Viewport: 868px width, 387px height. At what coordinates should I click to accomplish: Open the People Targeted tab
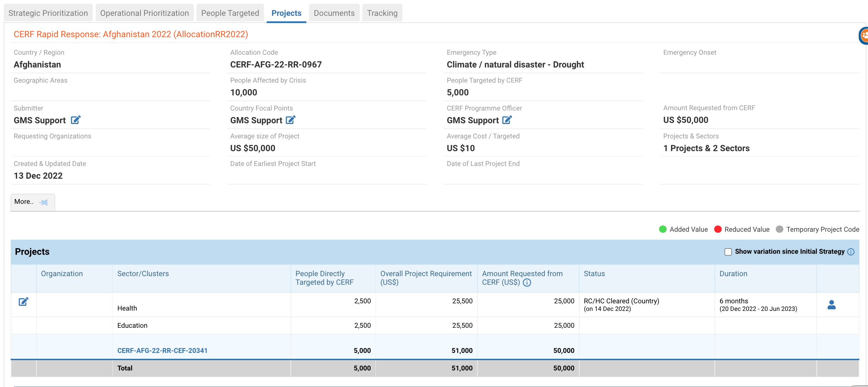tap(230, 13)
